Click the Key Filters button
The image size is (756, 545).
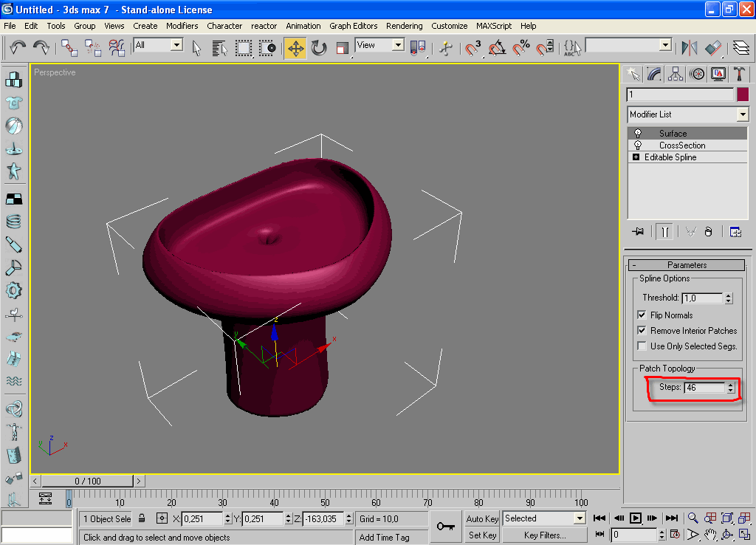(544, 535)
